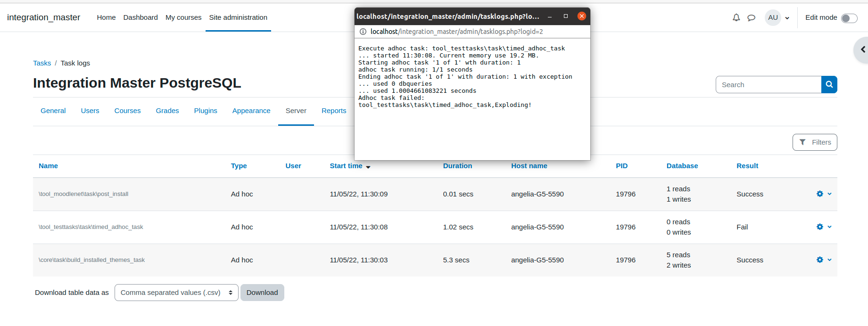Sort table by PID column
This screenshot has width=868, height=326.
[622, 166]
